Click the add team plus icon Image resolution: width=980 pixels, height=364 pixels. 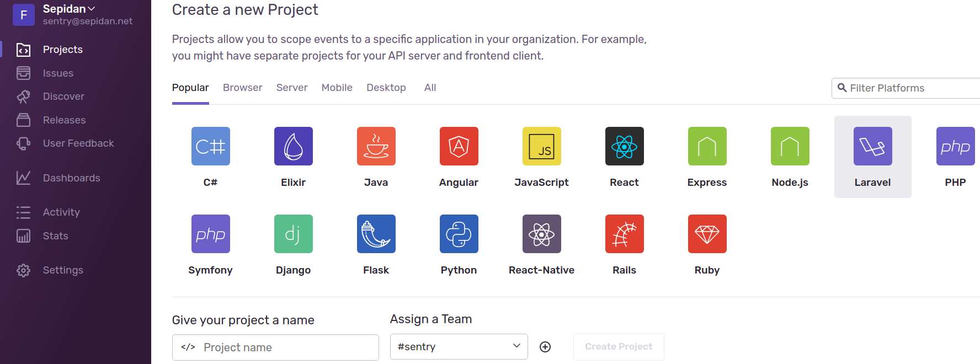click(545, 346)
